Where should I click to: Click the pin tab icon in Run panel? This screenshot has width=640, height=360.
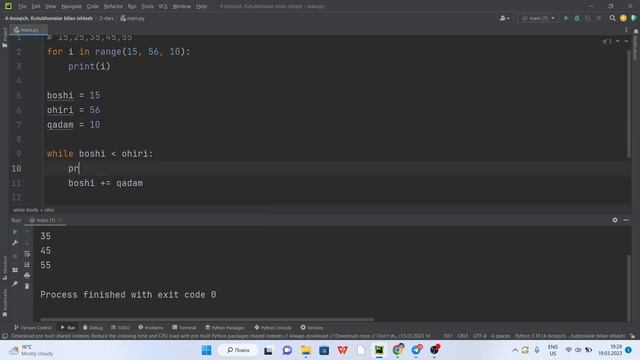(15, 284)
